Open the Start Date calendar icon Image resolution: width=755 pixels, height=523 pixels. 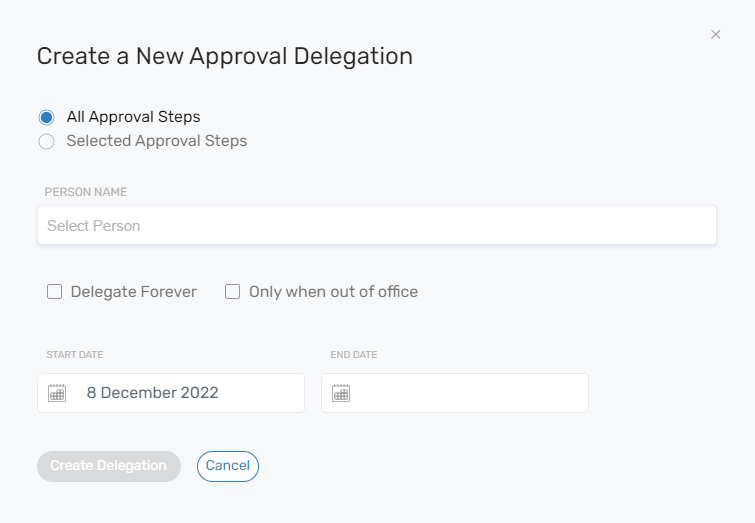[x=57, y=393]
